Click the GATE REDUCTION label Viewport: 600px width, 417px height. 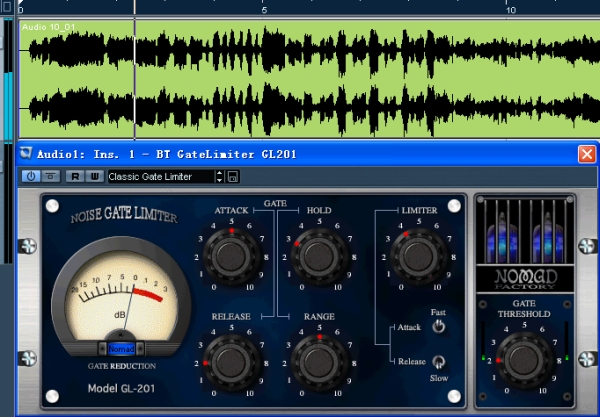coord(122,366)
